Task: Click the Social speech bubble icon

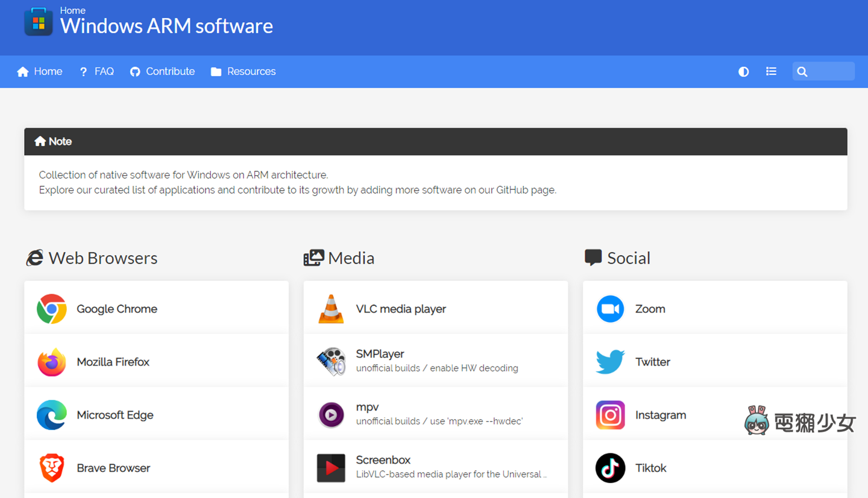Action: (593, 258)
